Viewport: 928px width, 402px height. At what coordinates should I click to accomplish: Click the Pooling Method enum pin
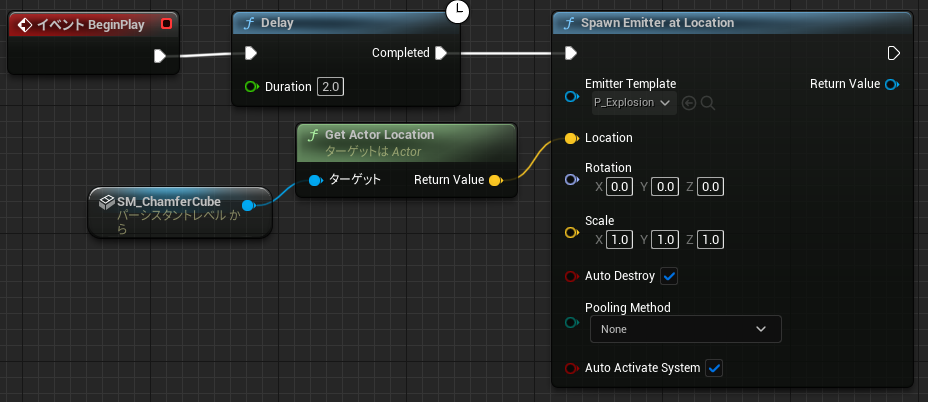coord(572,323)
